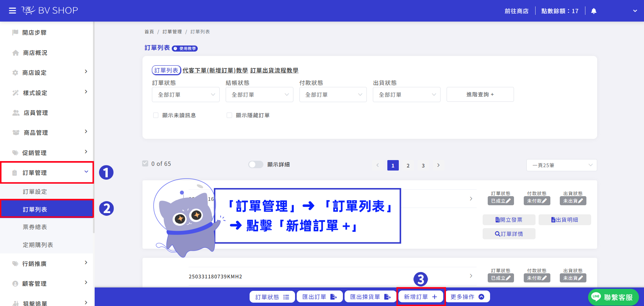Image resolution: width=644 pixels, height=306 pixels.
Task: Open the notification bell
Action: (x=594, y=11)
